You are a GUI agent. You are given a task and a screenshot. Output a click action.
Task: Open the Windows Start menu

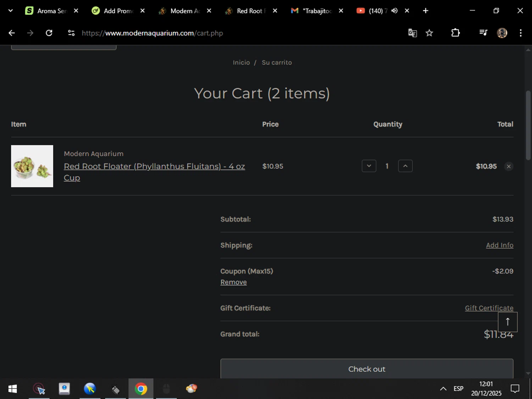(12, 389)
